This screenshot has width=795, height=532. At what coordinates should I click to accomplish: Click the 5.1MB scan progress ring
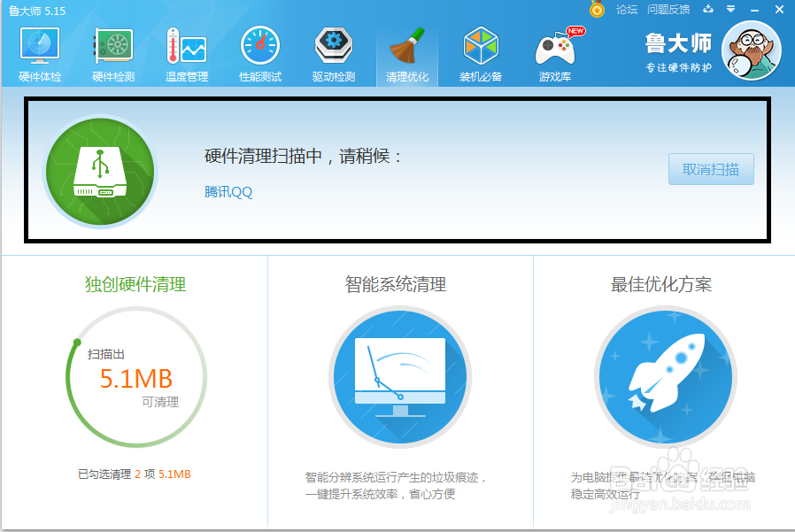tap(135, 377)
